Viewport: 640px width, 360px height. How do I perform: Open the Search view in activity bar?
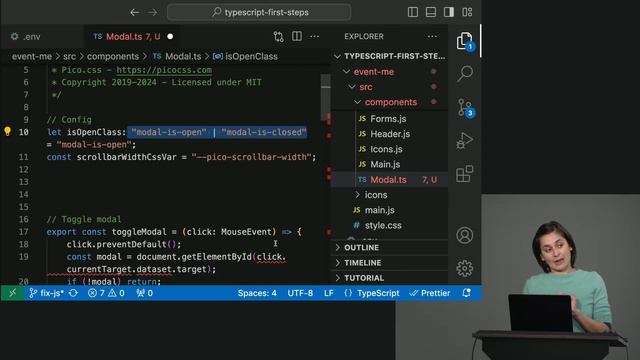pos(464,74)
